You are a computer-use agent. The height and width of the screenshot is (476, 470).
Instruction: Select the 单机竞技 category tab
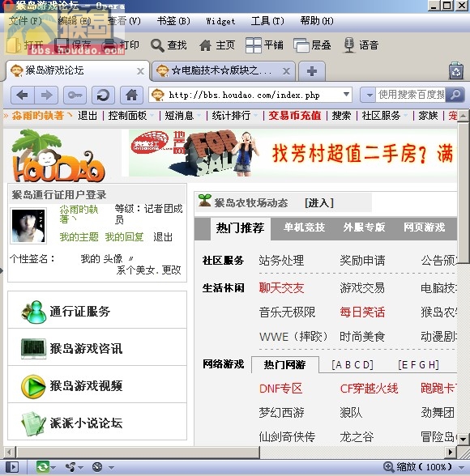(x=304, y=227)
